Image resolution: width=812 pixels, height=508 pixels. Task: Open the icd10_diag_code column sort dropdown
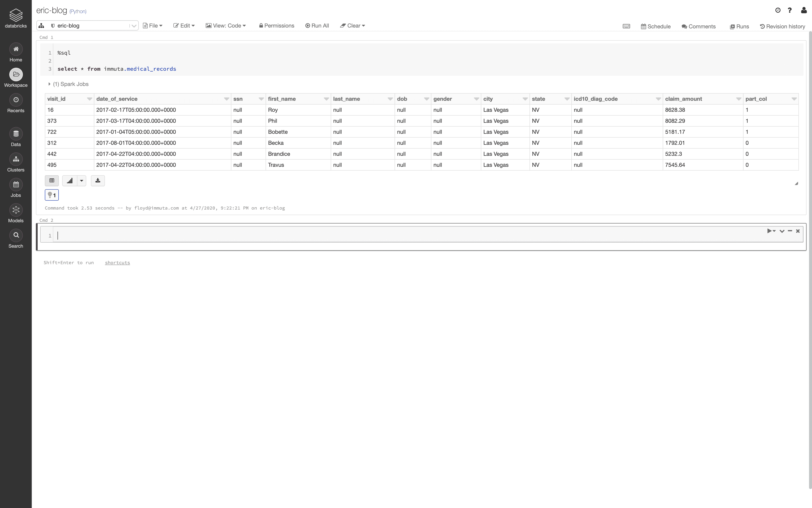(658, 99)
